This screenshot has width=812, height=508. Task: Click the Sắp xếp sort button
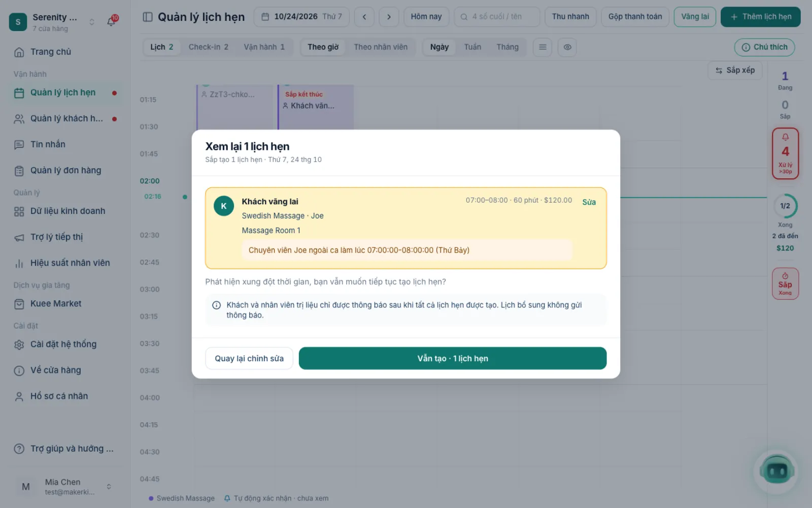(x=735, y=71)
